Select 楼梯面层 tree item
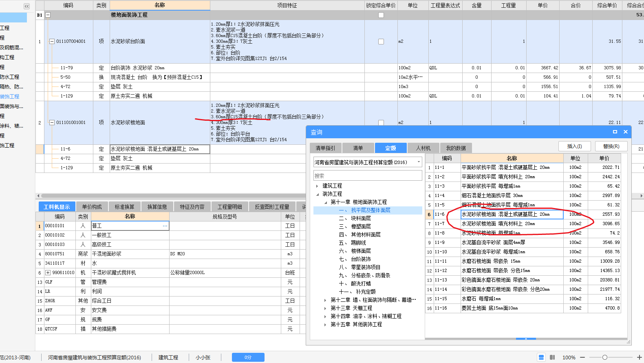 click(x=361, y=251)
